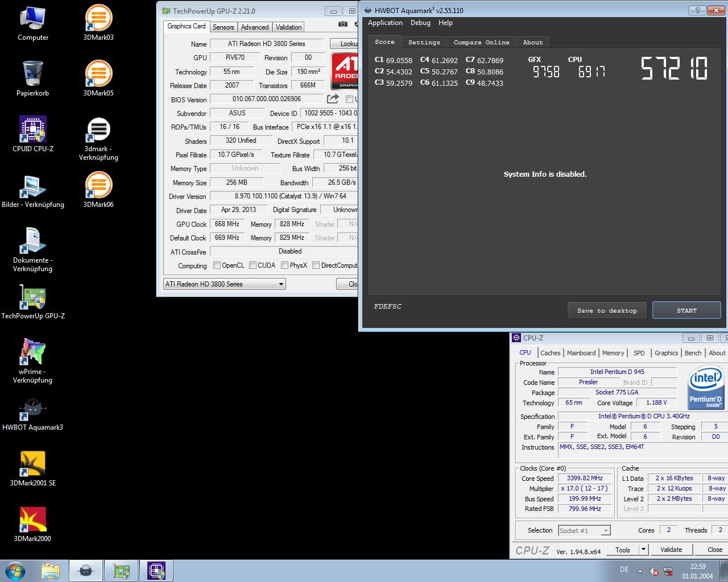Switch to the CPU-Z SPD tab

click(639, 353)
